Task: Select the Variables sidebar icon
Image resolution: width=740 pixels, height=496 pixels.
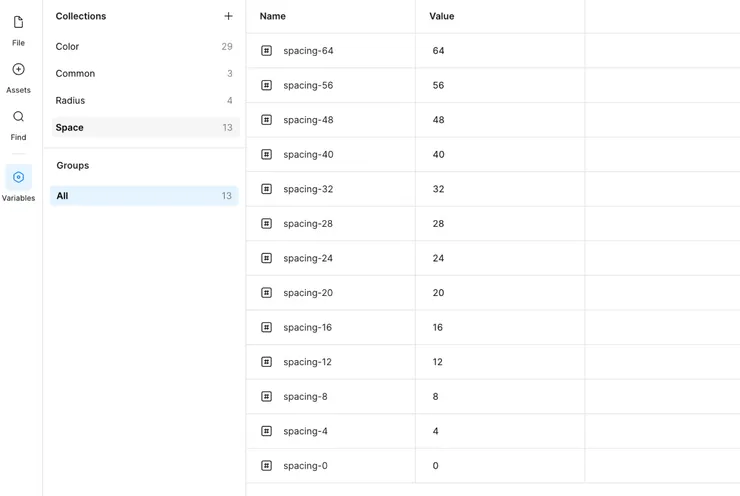Action: 18,178
